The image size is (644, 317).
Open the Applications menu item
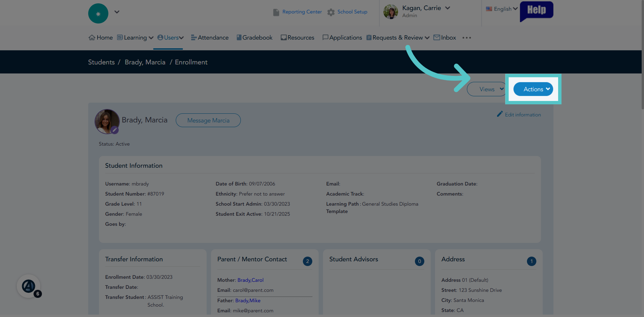coord(345,38)
